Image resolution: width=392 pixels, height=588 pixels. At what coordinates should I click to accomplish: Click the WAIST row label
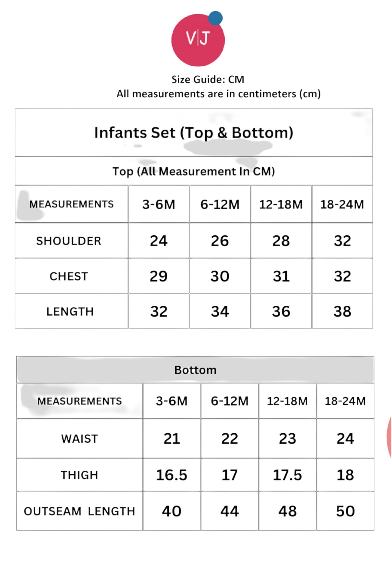(79, 439)
